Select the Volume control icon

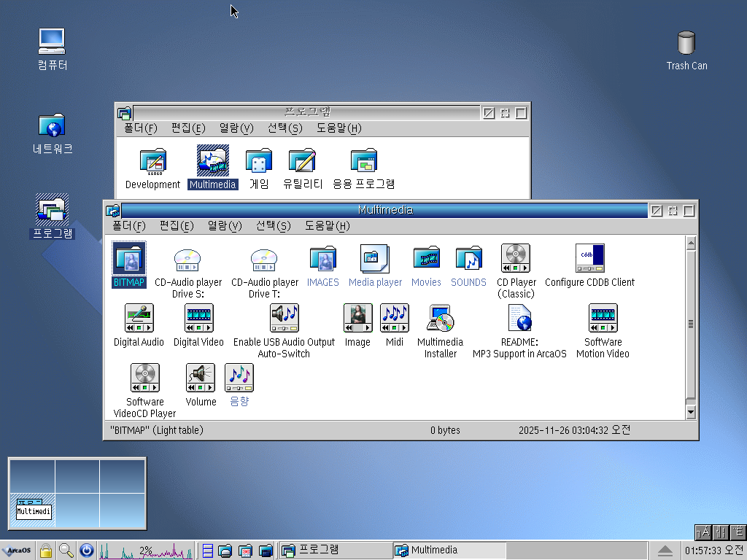click(x=201, y=378)
